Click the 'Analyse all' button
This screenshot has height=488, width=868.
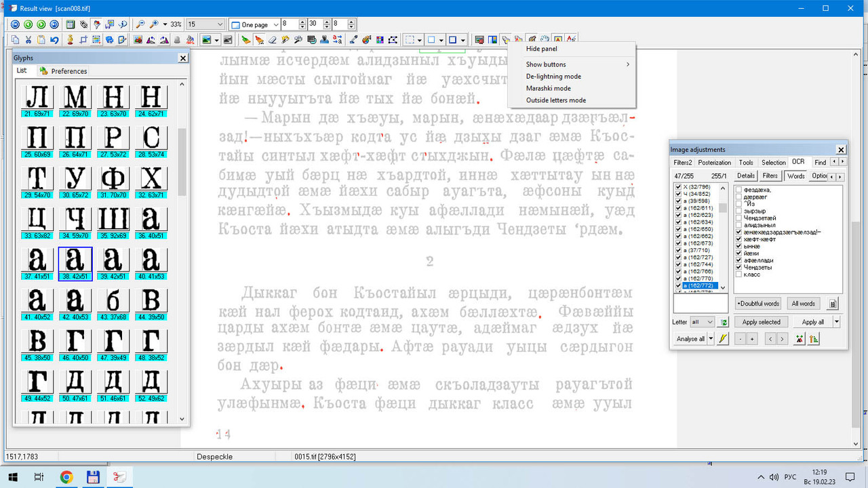point(690,338)
